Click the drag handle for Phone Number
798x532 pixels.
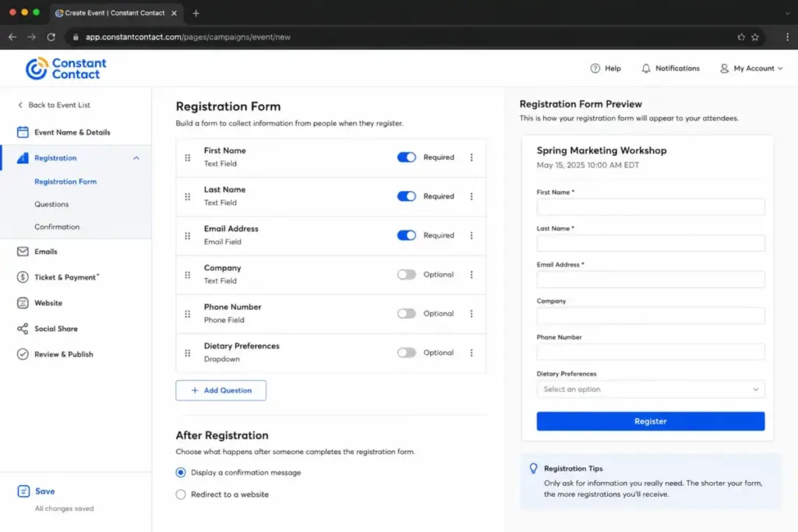point(188,314)
